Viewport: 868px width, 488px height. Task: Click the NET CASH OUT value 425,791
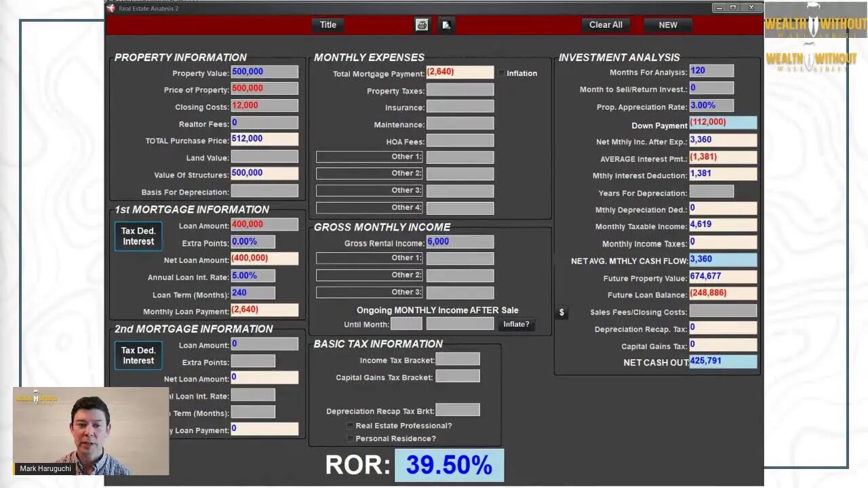click(x=723, y=361)
